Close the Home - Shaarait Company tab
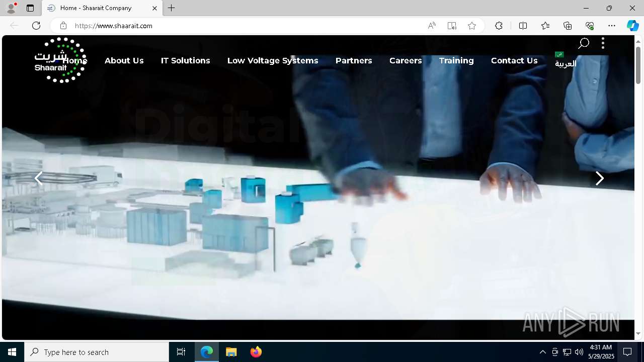 [154, 8]
